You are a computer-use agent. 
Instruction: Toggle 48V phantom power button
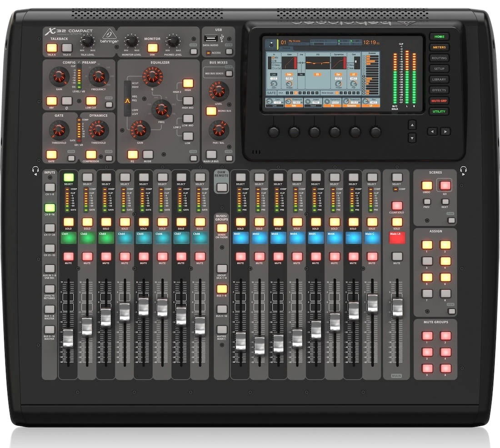52,101
